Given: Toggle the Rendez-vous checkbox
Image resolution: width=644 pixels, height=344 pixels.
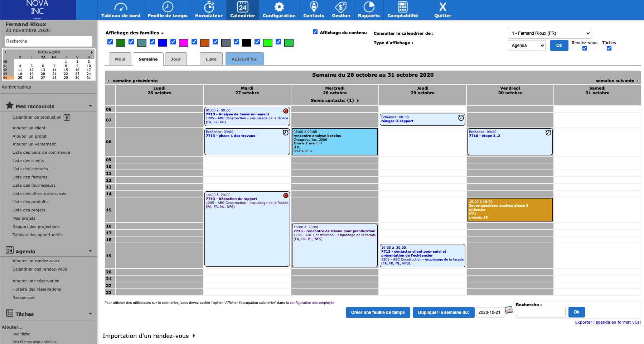Looking at the screenshot, I should tap(585, 48).
